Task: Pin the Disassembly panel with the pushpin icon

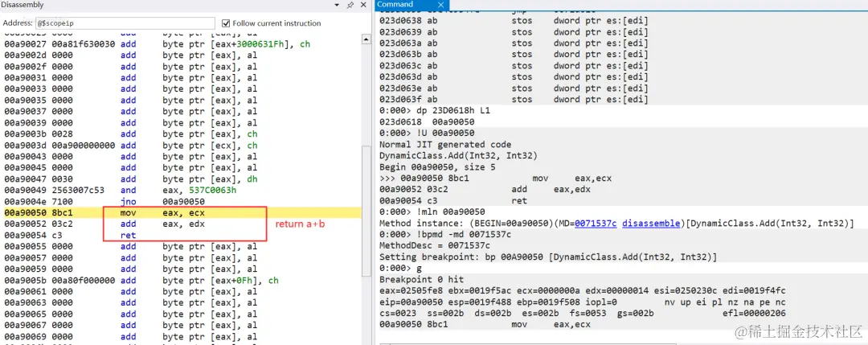Action: (x=350, y=5)
